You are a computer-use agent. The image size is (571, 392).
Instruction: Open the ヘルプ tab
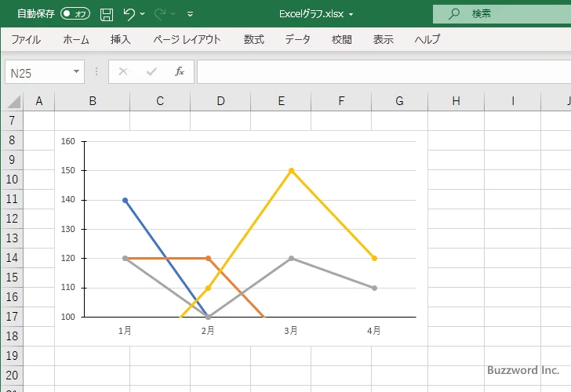427,39
